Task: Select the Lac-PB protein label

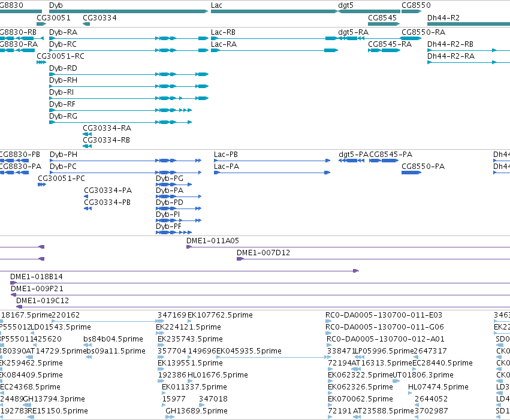Action: (x=226, y=155)
